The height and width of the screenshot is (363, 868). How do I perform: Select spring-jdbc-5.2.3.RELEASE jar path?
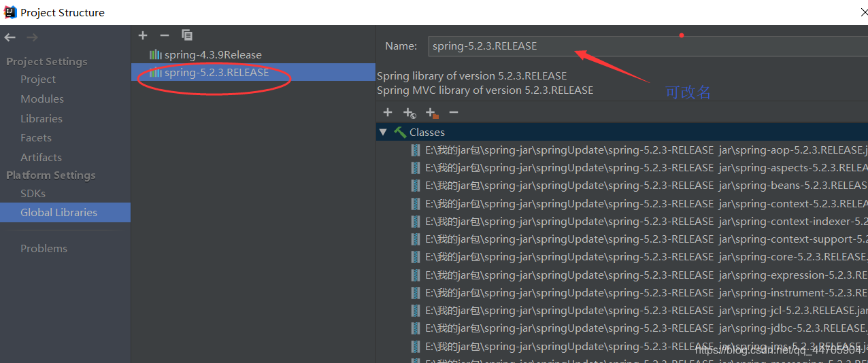tap(646, 328)
